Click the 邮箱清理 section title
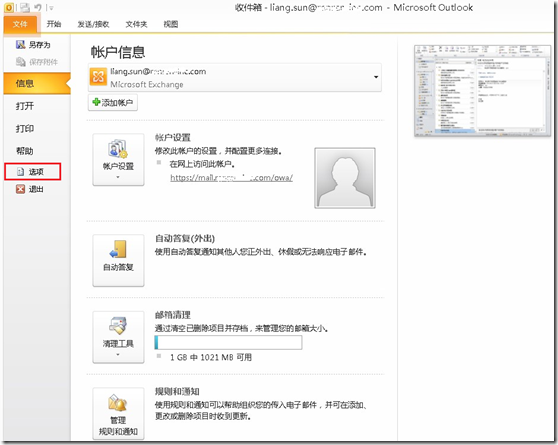558x445 pixels. tap(173, 315)
